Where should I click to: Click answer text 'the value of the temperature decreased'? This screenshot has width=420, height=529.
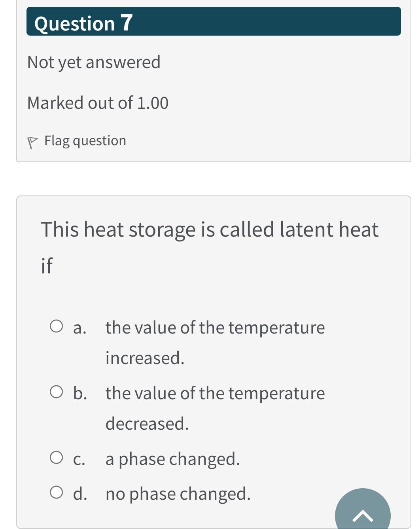[215, 408]
